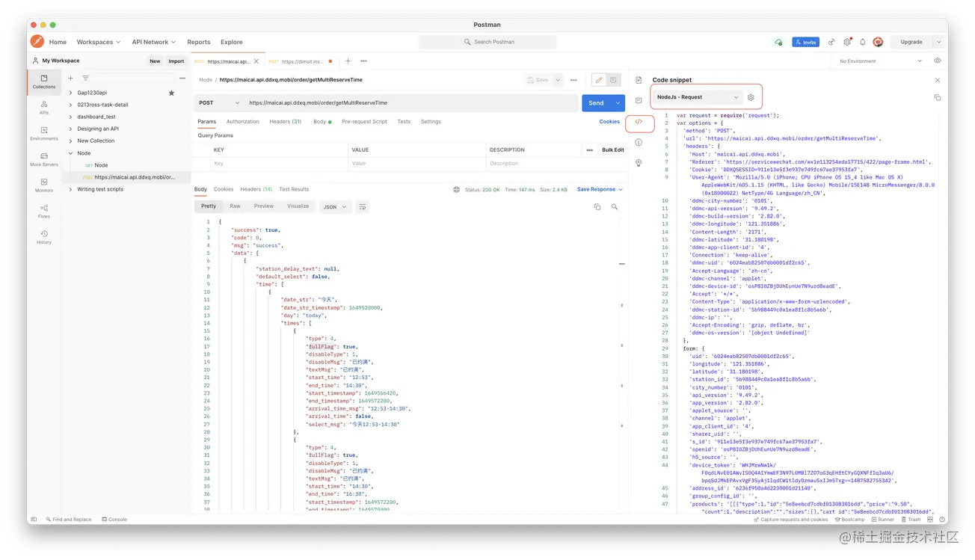Viewport: 975px width, 560px height.
Task: Open the JSON format dropdown
Action: coord(334,206)
